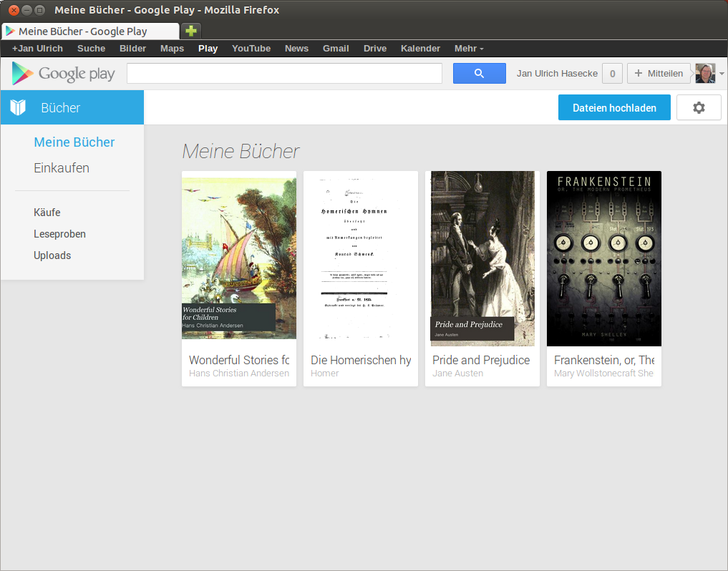Go to Suche in Google bar
This screenshot has height=571, width=728.
coord(91,48)
